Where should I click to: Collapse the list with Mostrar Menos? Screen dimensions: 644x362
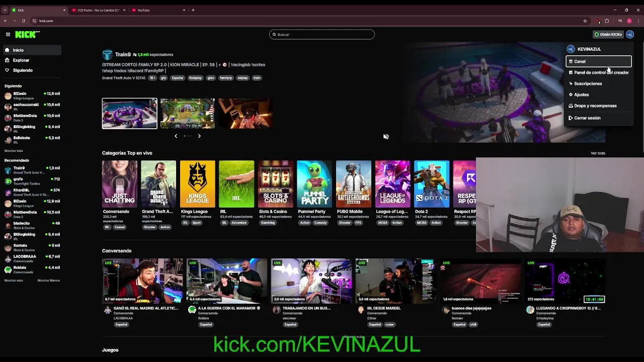click(x=49, y=281)
